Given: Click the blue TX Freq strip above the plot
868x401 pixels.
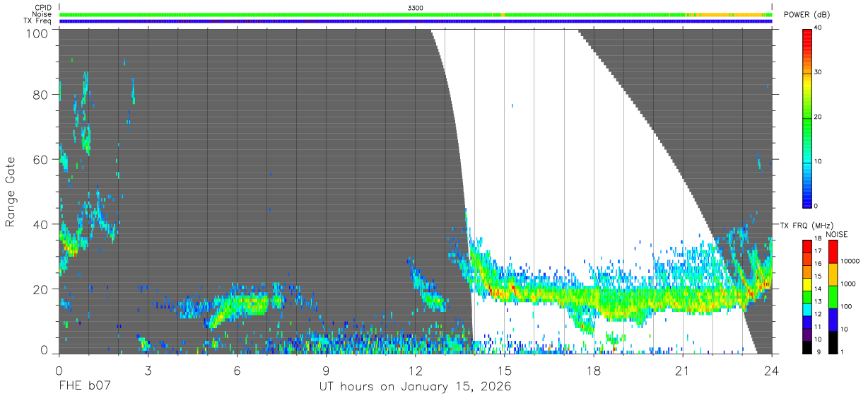Looking at the screenshot, I should tap(416, 21).
